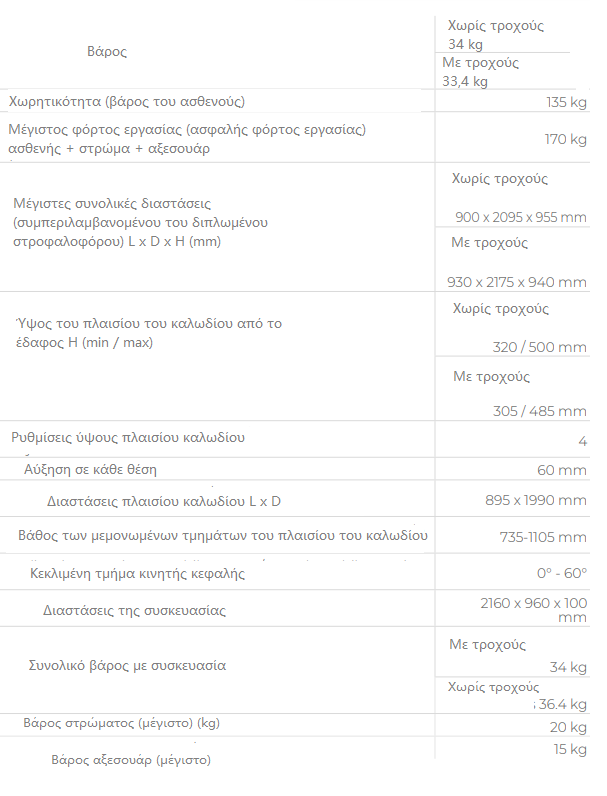Click the 895 x 1990 mm frame dimensions
Image resolution: width=607 pixels, height=796 pixels.
[536, 500]
